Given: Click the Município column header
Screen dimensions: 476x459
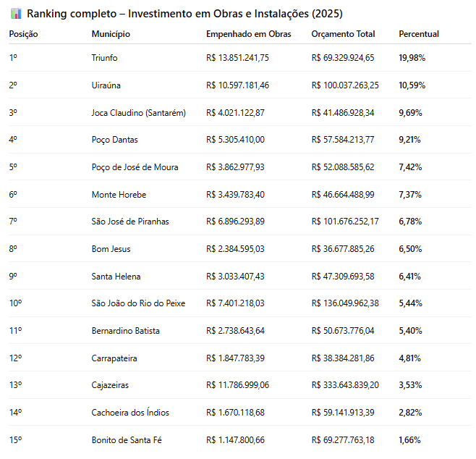Looking at the screenshot, I should pos(111,34).
